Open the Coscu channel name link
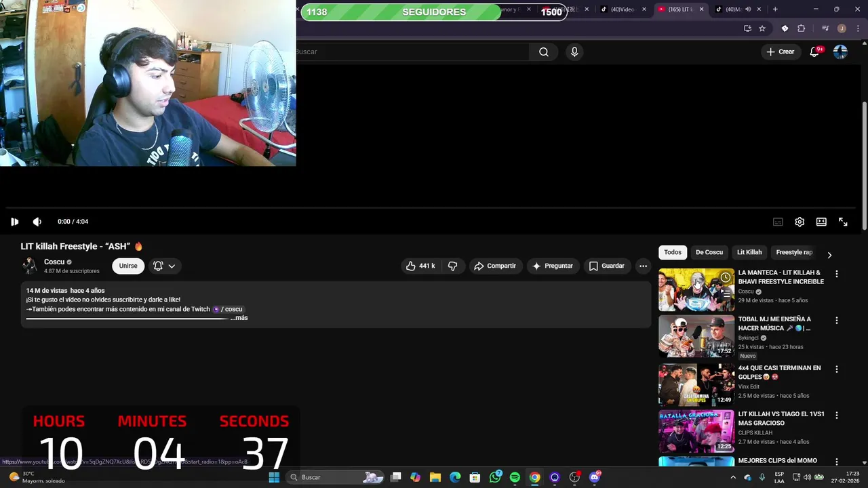Image resolution: width=868 pixels, height=488 pixels. [x=54, y=262]
